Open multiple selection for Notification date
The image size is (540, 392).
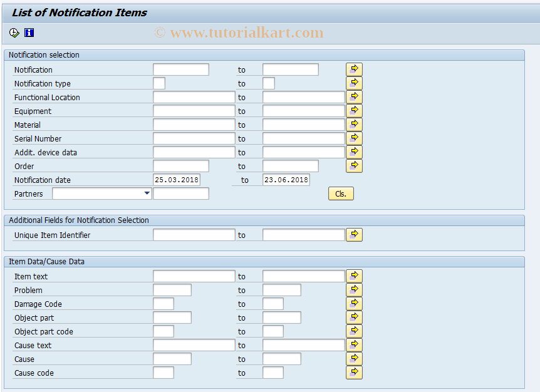tap(354, 180)
